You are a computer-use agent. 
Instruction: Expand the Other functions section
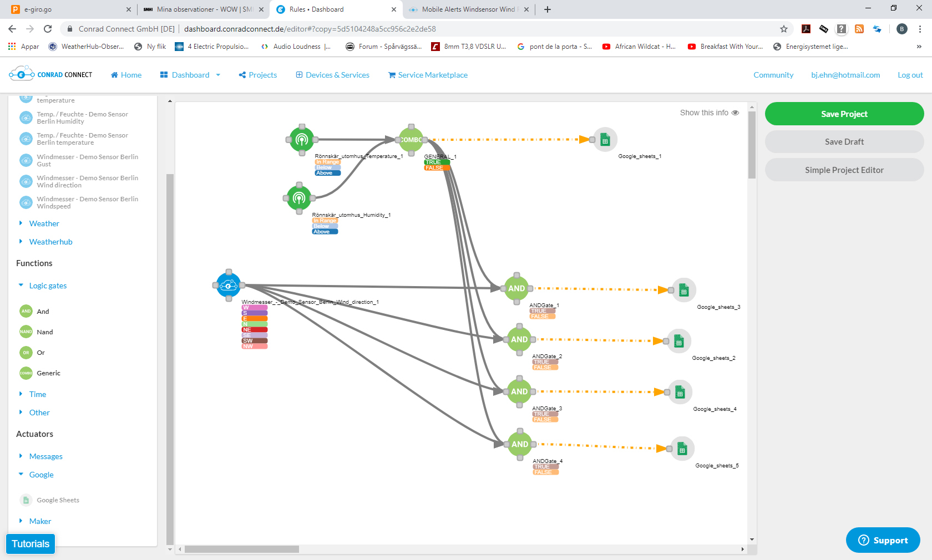[x=39, y=413]
